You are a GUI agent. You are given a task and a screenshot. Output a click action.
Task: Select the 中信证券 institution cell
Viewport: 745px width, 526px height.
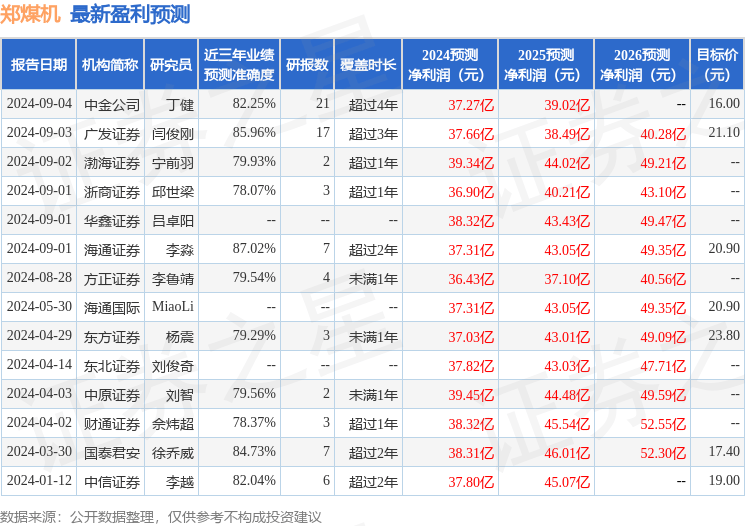pyautogui.click(x=112, y=481)
